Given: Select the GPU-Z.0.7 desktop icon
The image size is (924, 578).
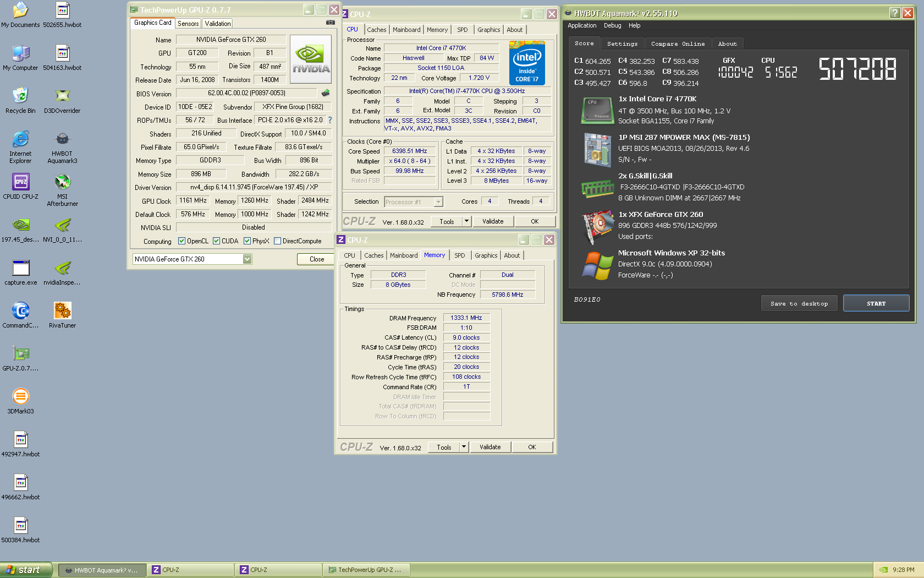Looking at the screenshot, I should point(20,358).
